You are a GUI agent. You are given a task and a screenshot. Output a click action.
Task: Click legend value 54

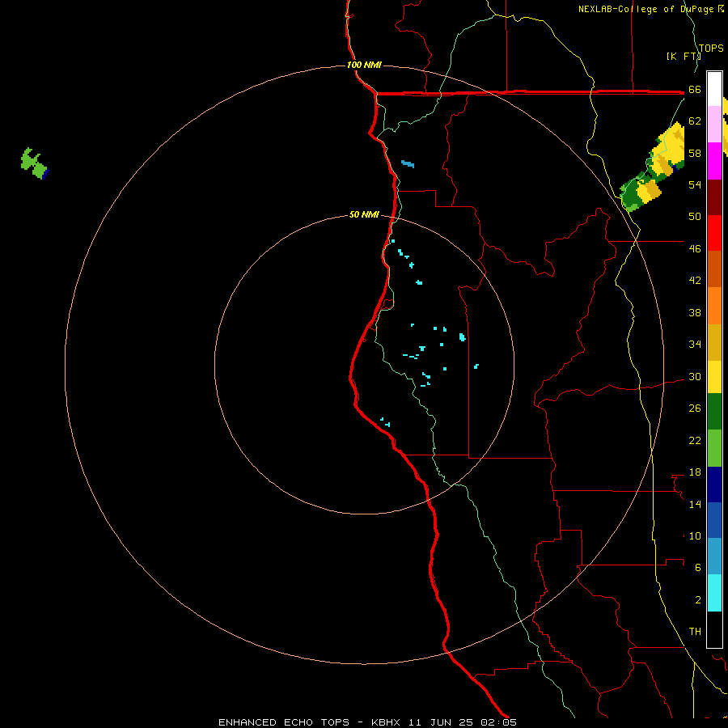[695, 184]
